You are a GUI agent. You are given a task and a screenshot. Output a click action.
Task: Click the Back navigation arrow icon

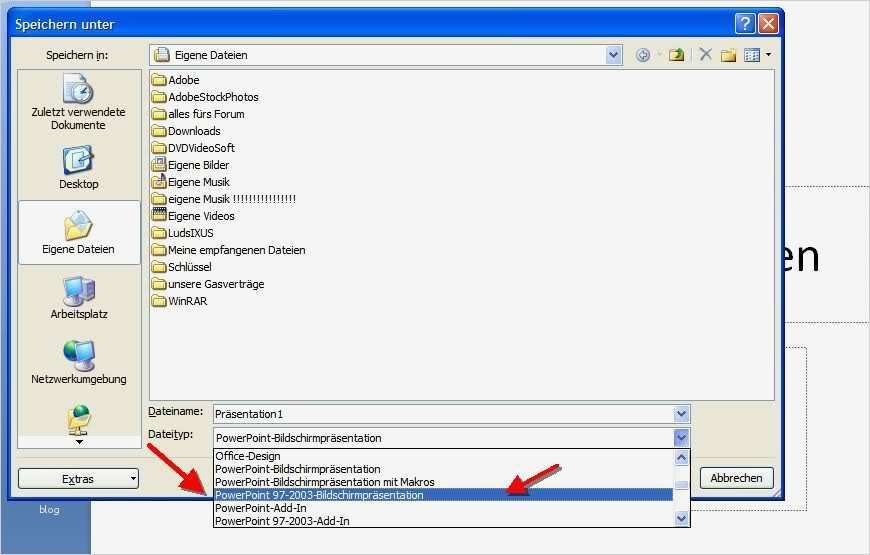point(643,55)
